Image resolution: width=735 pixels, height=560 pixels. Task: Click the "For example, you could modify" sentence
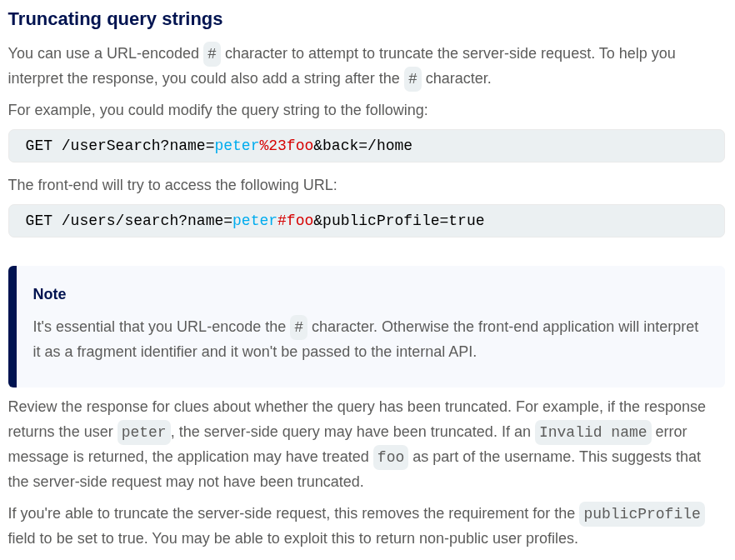pyautogui.click(x=217, y=110)
